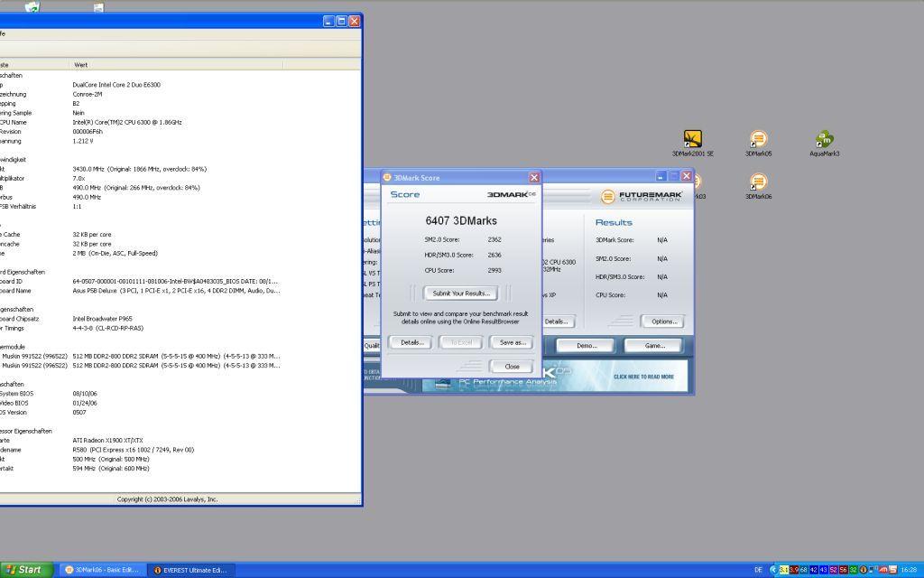Click the SM2.0 Score value 2362
Viewport: 924px width, 578px height.
coord(494,239)
